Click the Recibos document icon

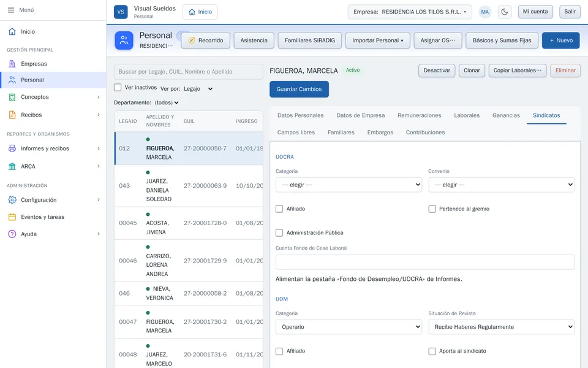point(12,115)
